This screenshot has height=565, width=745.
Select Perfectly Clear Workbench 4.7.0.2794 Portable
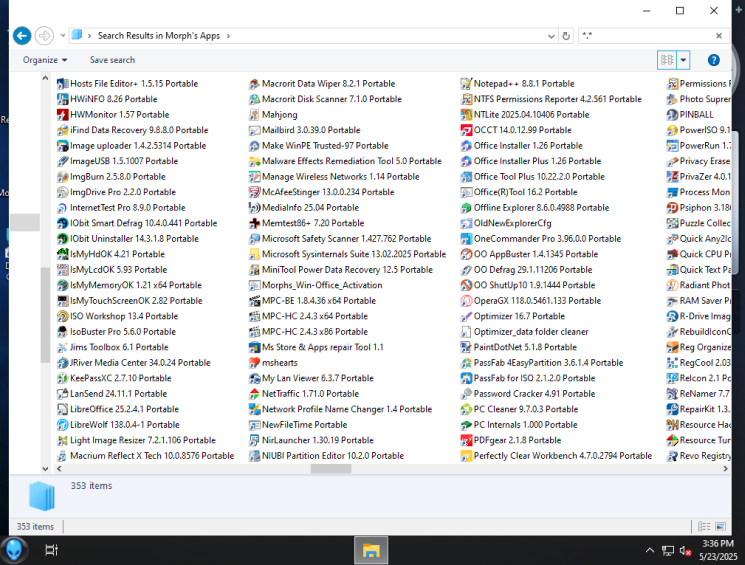556,456
